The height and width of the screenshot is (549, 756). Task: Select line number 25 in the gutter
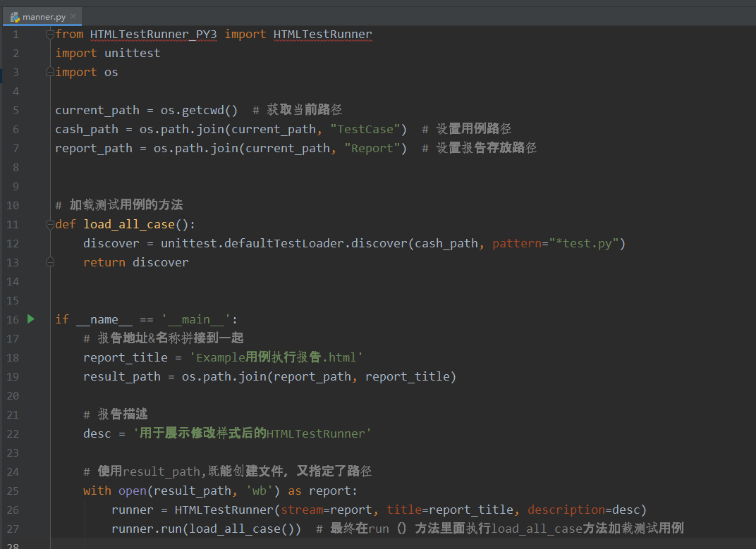[13, 491]
